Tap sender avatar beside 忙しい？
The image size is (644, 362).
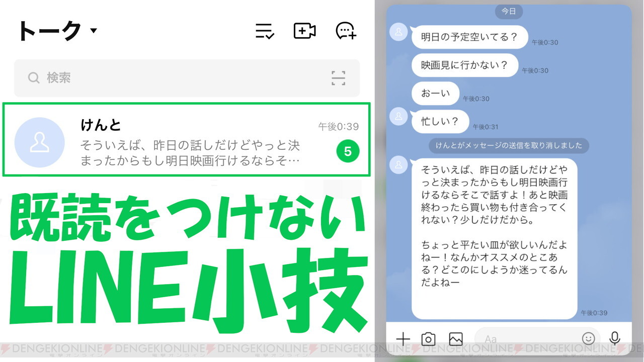(399, 116)
